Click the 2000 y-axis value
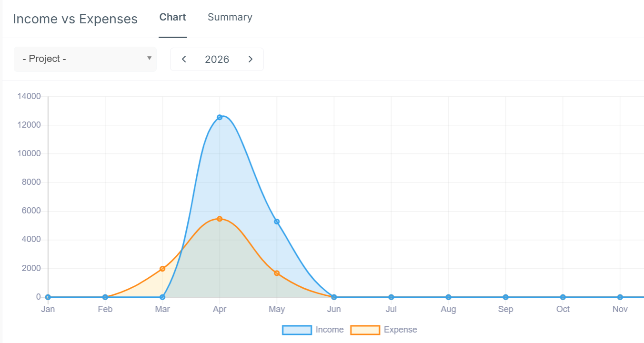Viewport: 644px width, 343px height. [x=31, y=269]
